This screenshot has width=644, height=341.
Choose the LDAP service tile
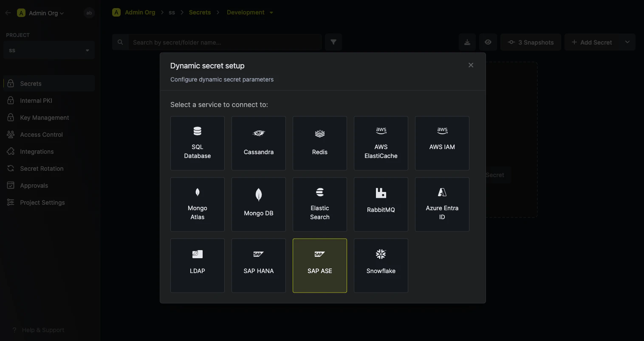tap(198, 266)
